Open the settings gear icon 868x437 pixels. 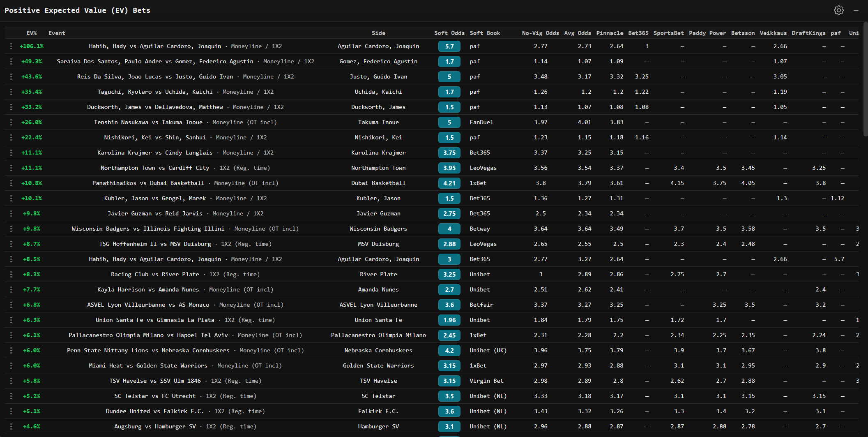coord(839,10)
